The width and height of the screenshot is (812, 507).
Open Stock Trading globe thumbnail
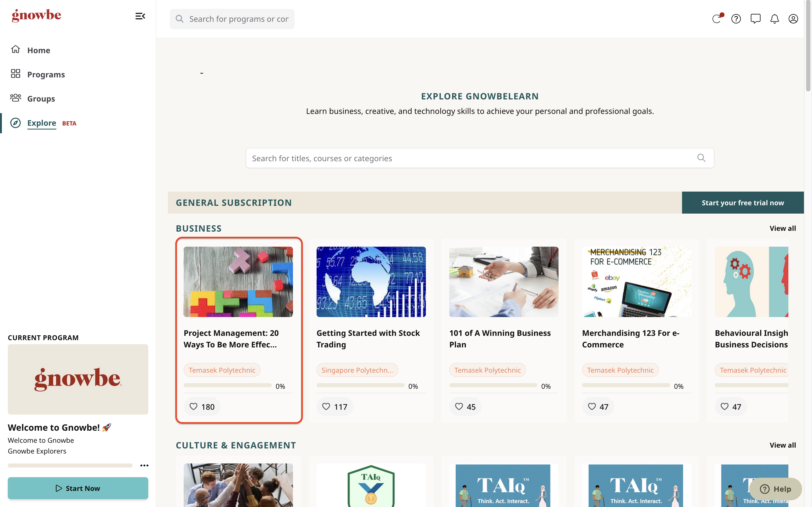click(x=371, y=282)
